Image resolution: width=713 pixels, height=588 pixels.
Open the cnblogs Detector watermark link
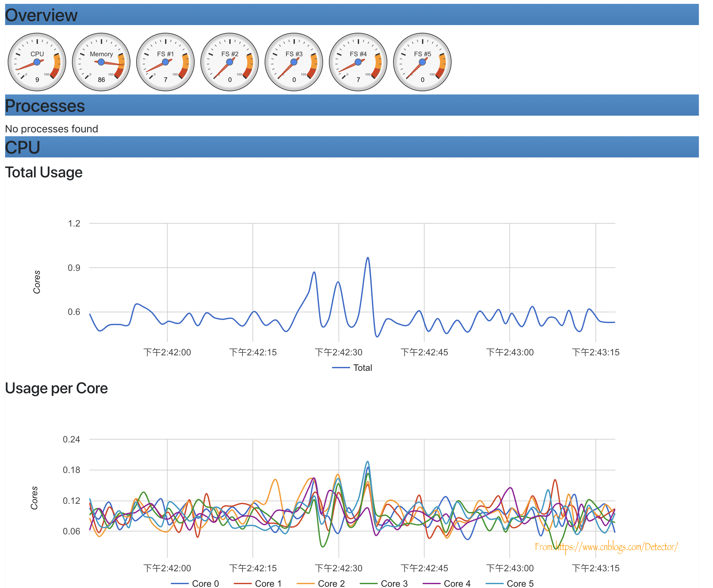pyautogui.click(x=606, y=547)
